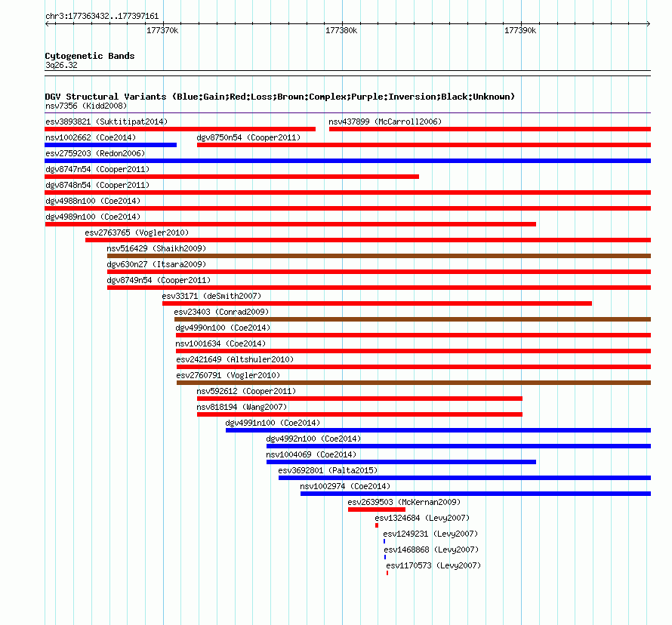Select the esv23403 (Conrad2009) label

click(221, 312)
